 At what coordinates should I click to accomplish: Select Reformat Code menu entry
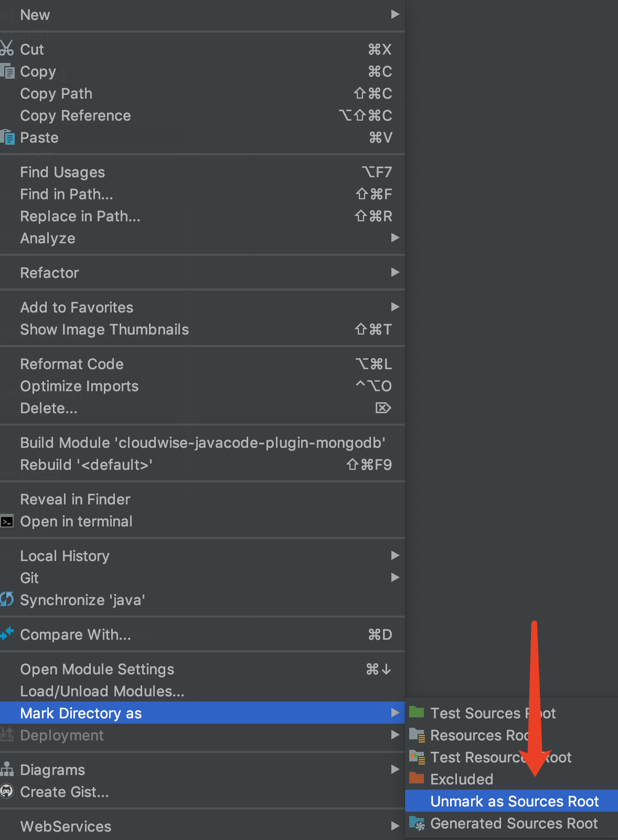[72, 364]
